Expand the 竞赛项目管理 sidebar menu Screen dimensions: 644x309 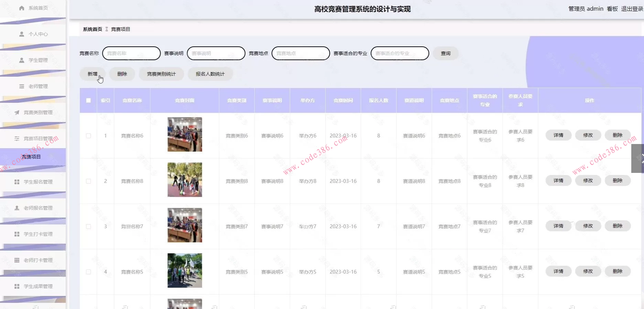click(38, 139)
